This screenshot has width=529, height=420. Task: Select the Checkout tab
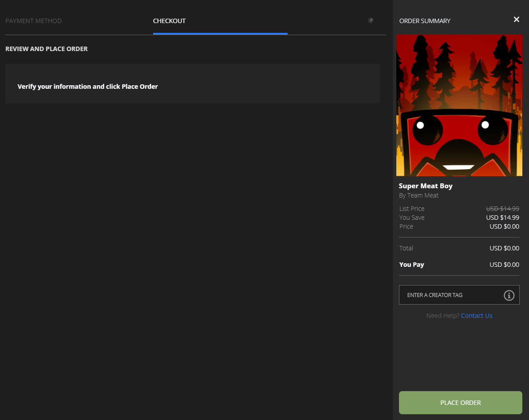point(169,21)
